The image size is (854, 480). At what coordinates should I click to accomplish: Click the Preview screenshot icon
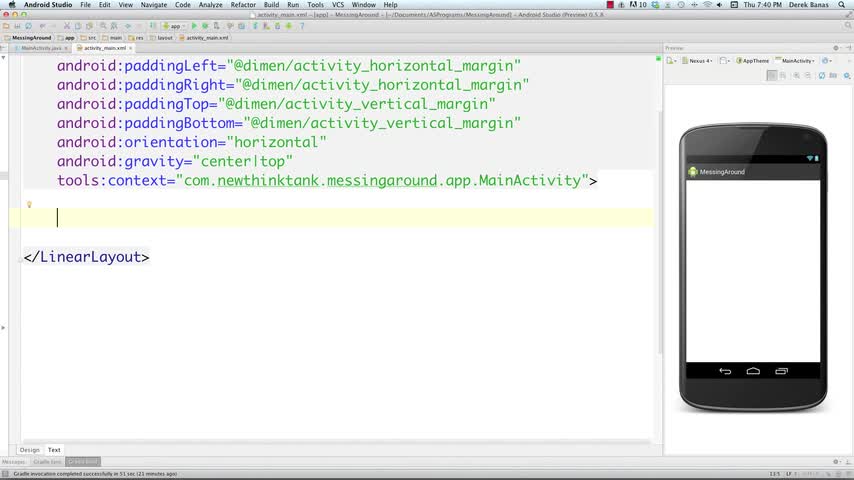click(x=833, y=76)
